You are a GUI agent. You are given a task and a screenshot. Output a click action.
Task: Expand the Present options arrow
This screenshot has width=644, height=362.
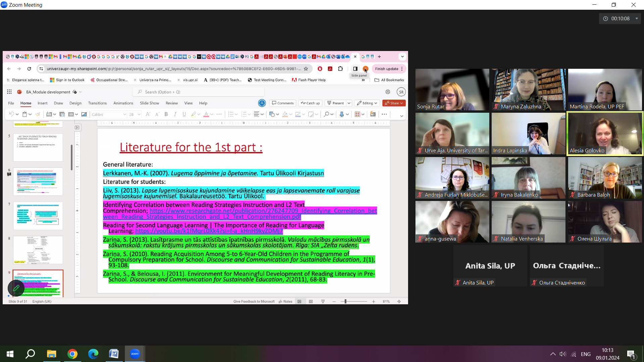[349, 103]
